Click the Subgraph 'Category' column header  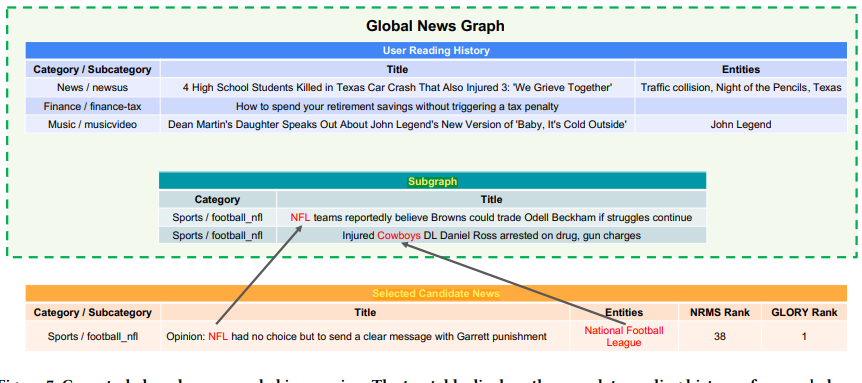point(217,199)
